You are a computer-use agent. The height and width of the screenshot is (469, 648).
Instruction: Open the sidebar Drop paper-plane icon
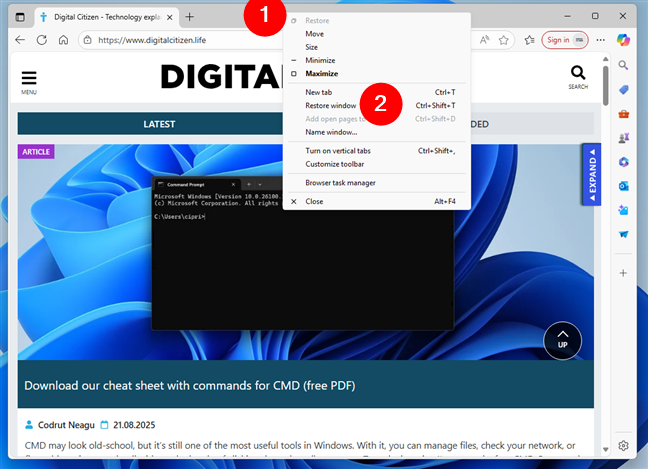pos(624,234)
